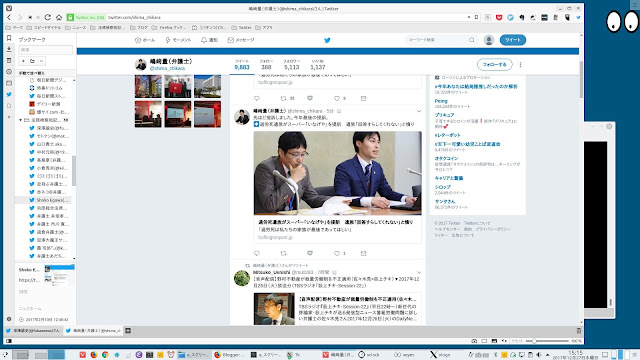
Task: Open the huffingtonpost.jp link below article card
Action: pyautogui.click(x=275, y=237)
